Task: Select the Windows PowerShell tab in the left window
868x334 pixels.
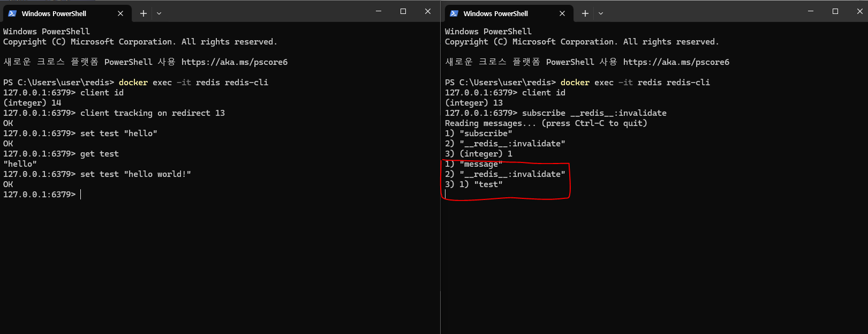Action: tap(67, 13)
